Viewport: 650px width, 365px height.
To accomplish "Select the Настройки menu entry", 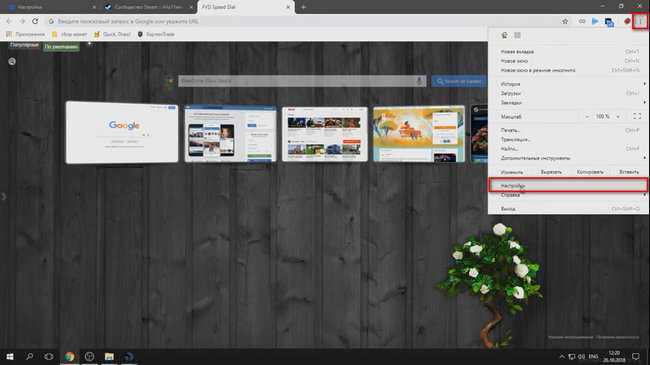I will 569,185.
